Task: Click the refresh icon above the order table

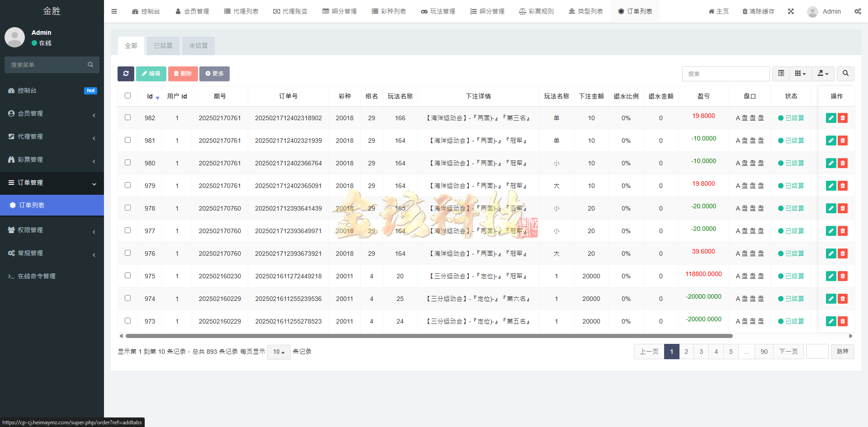Action: coord(126,74)
